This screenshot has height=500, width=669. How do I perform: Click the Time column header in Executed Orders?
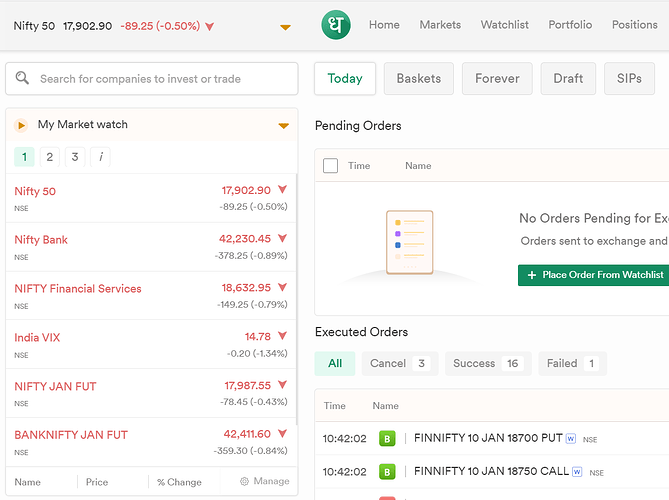coord(334,406)
